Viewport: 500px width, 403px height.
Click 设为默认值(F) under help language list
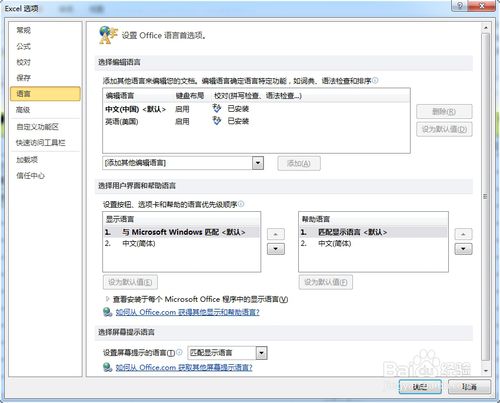[326, 282]
